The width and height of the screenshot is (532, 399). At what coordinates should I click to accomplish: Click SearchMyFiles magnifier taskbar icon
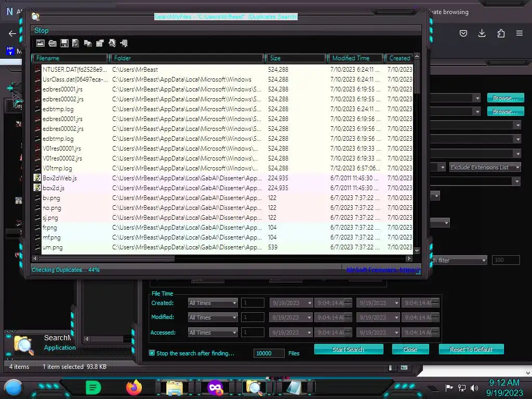[254, 388]
